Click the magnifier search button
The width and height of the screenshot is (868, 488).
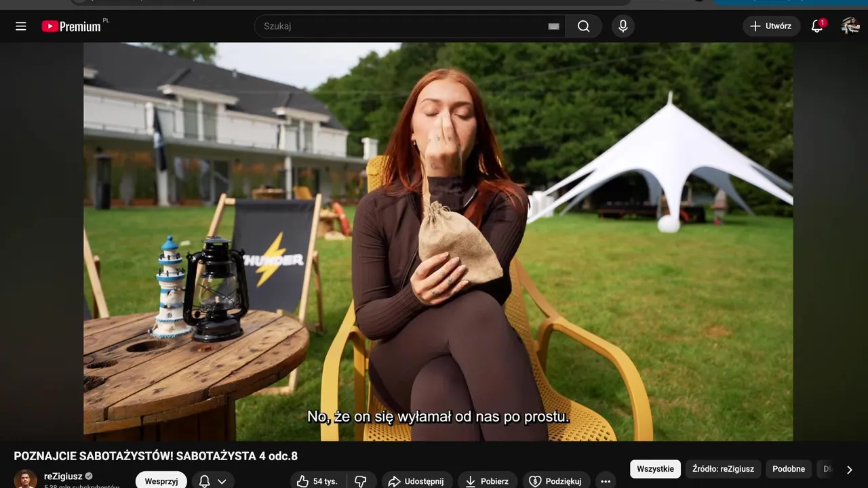583,26
